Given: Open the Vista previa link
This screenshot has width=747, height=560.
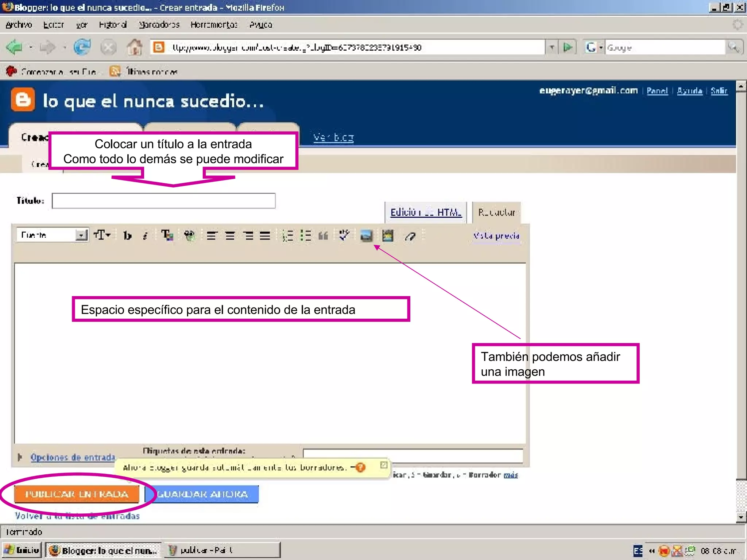Looking at the screenshot, I should point(496,236).
